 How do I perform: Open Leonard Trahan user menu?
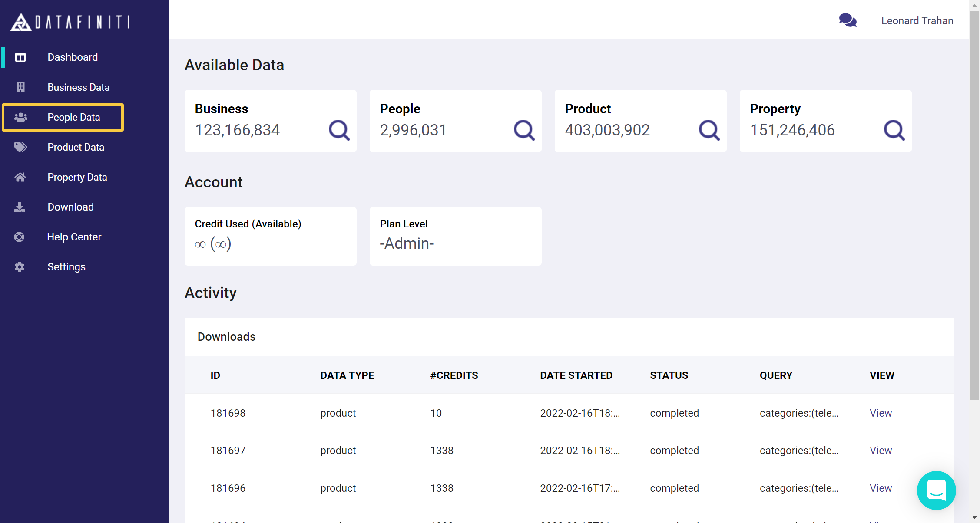tap(917, 21)
